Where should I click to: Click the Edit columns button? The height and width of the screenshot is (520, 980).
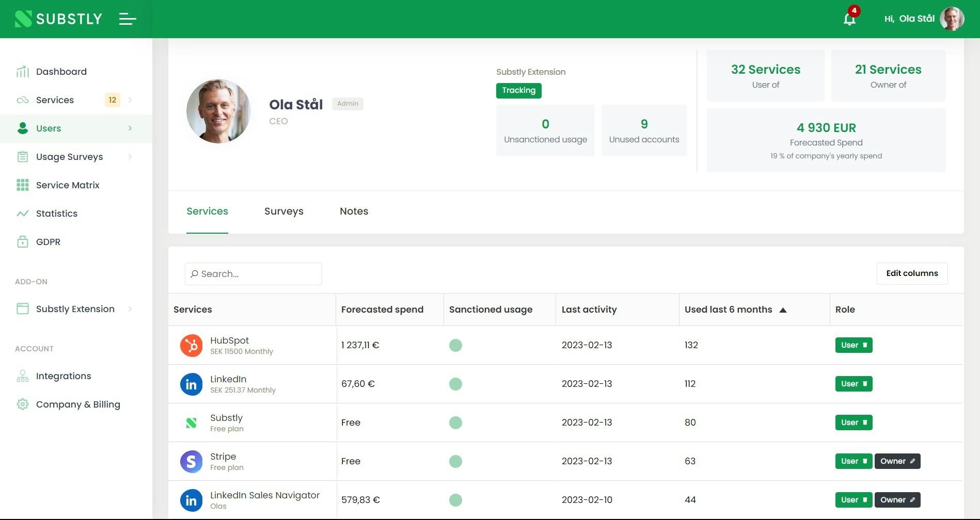912,273
